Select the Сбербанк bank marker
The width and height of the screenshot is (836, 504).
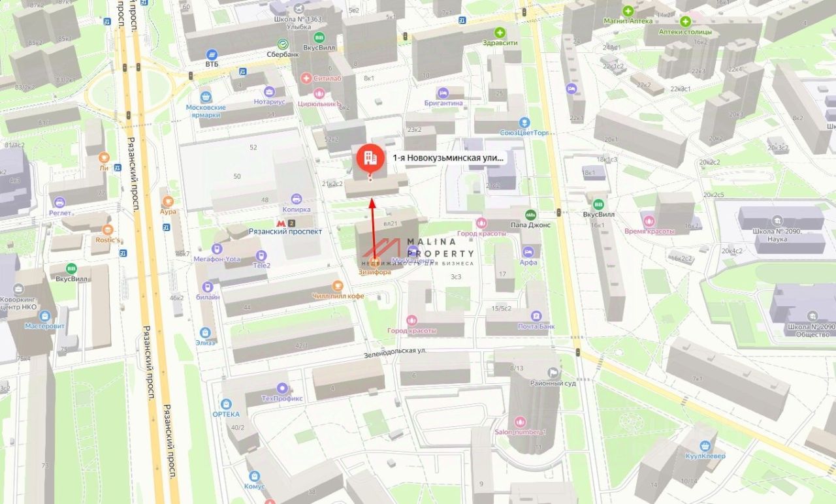[282, 44]
